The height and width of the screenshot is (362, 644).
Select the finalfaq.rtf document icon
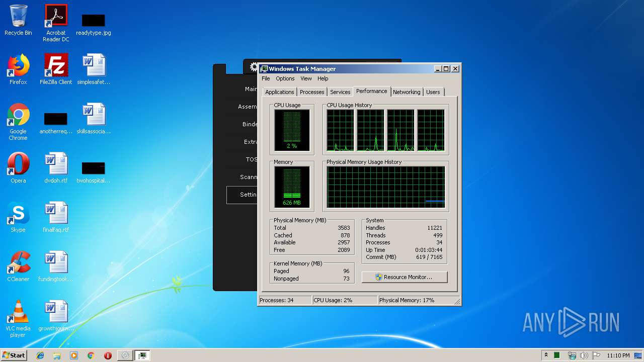coord(56,217)
